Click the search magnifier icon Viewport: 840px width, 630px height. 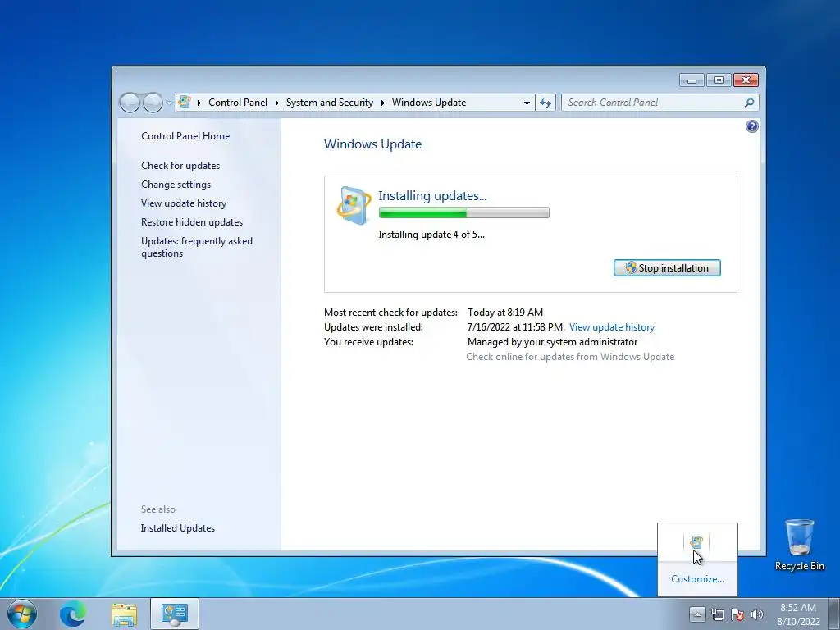(x=749, y=103)
